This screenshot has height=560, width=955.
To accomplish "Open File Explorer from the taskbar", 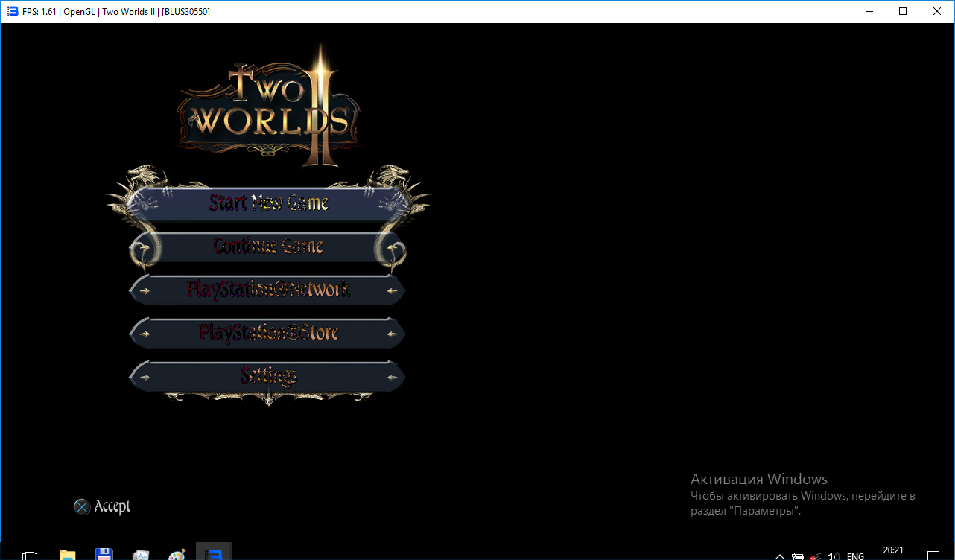I will [x=68, y=554].
